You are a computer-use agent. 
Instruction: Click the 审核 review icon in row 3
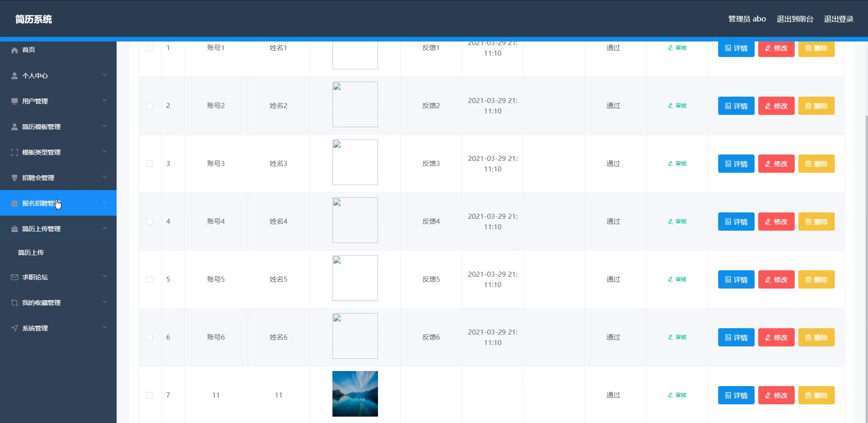[x=670, y=164]
